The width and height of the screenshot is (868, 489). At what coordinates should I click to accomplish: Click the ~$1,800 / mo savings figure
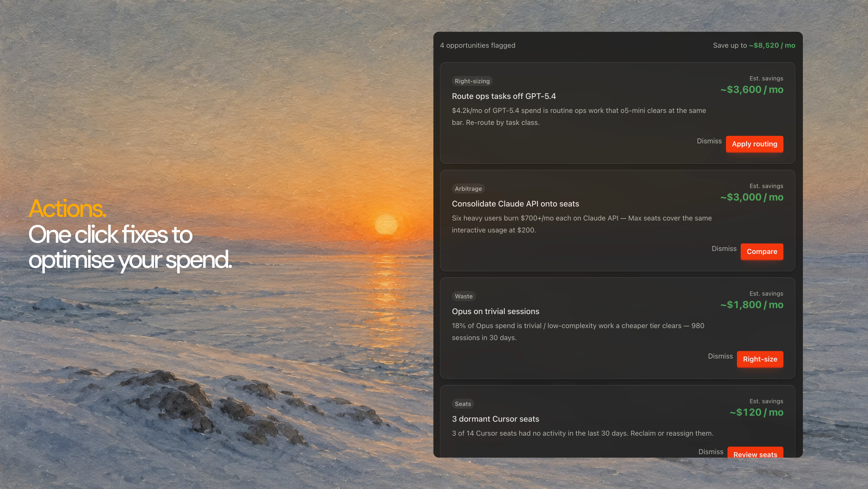click(752, 305)
